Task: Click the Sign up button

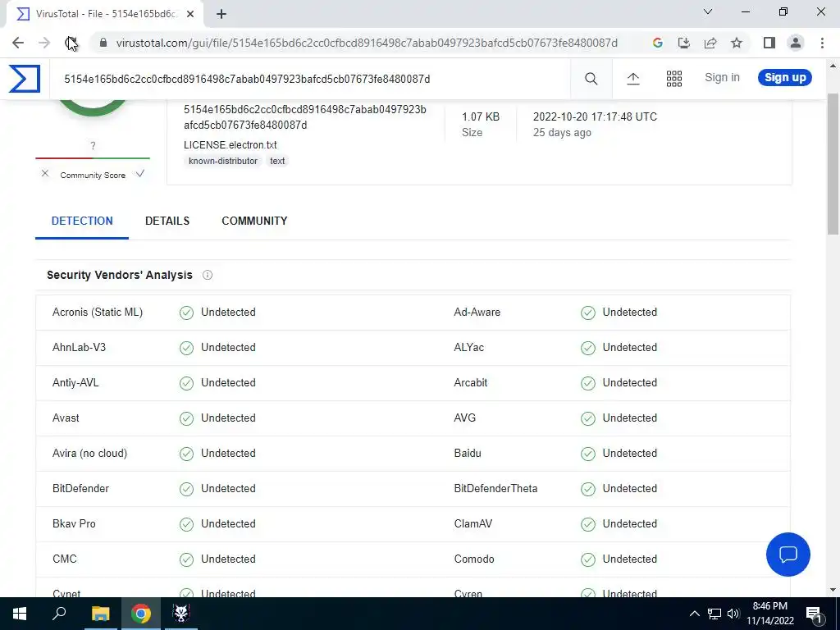Action: point(785,78)
